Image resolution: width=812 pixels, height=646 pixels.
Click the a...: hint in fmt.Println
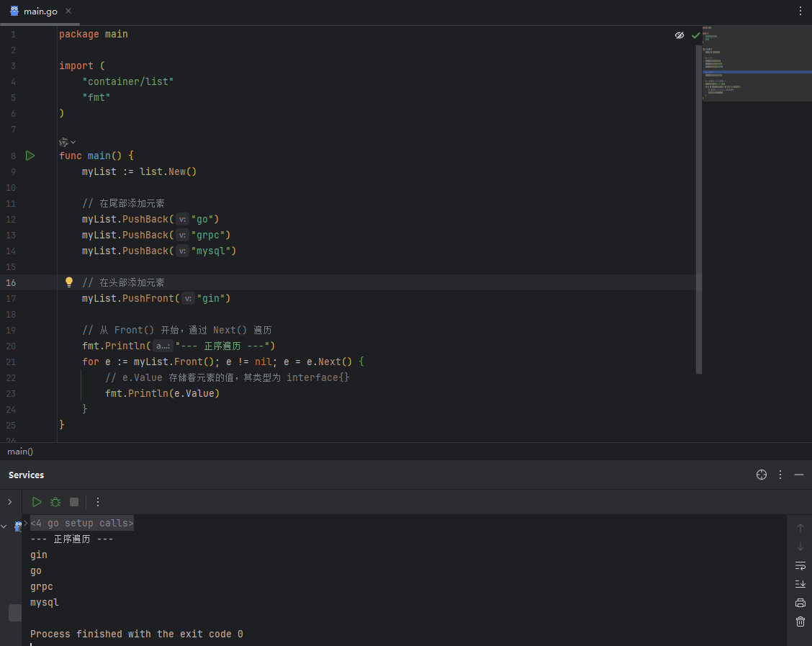tap(163, 346)
